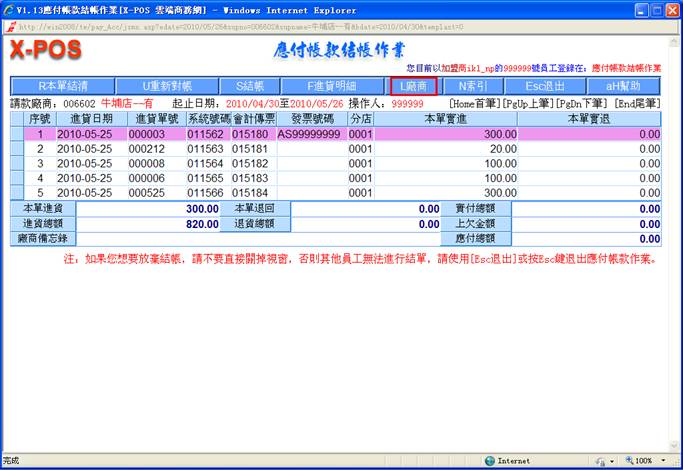Select row marker for row 3
The height and width of the screenshot is (470, 683).
click(16, 163)
